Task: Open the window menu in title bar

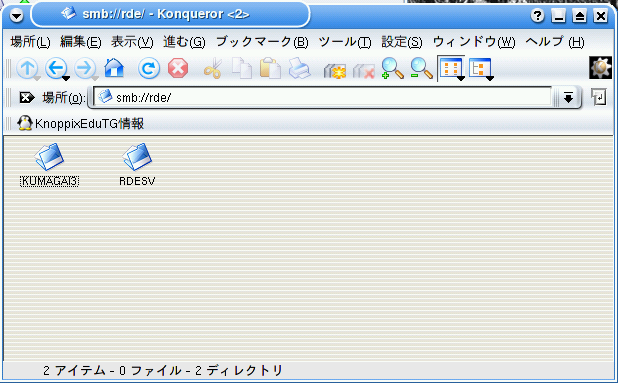Action: (x=17, y=16)
